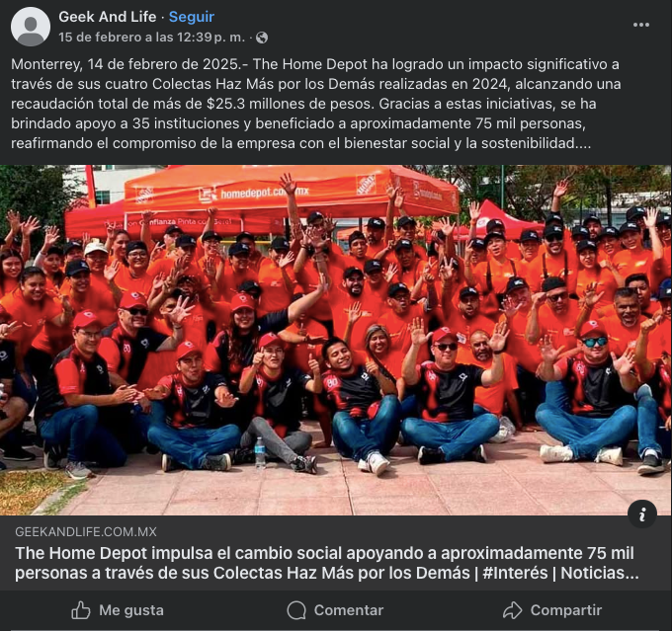Click the link info "i" icon

642,514
